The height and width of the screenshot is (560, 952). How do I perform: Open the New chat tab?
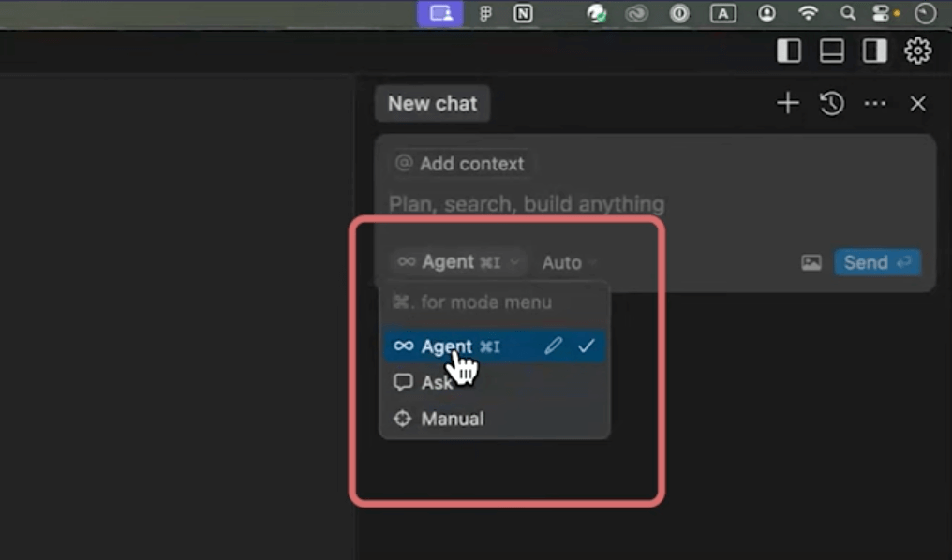point(432,103)
